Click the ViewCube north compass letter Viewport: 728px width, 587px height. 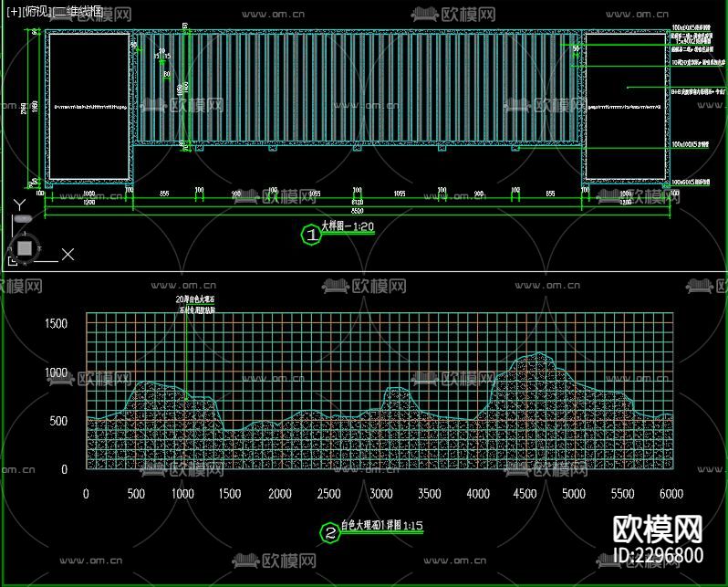[x=24, y=234]
